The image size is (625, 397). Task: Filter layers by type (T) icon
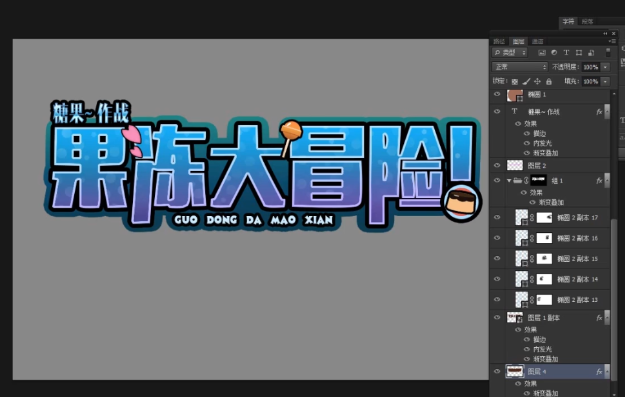(566, 53)
